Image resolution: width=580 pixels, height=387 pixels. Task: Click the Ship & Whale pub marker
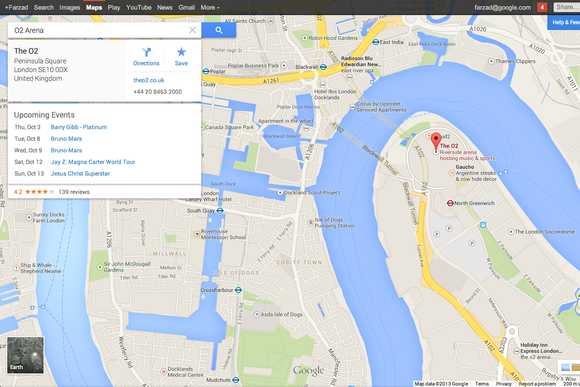pyautogui.click(x=16, y=268)
